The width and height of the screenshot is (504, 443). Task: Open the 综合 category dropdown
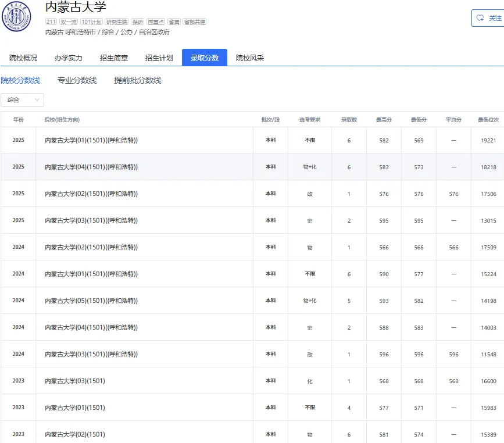(x=22, y=100)
